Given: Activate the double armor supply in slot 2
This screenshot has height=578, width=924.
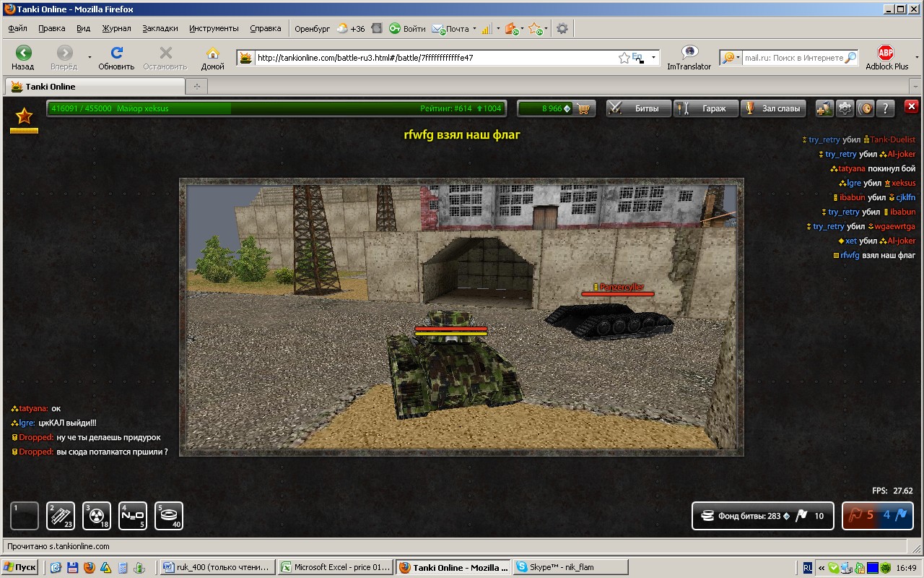Looking at the screenshot, I should tap(61, 516).
